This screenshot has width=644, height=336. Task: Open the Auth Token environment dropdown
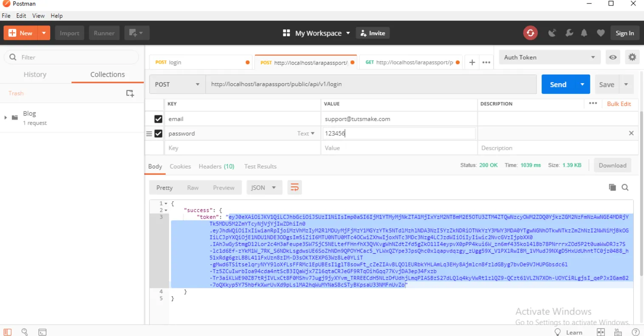point(550,57)
